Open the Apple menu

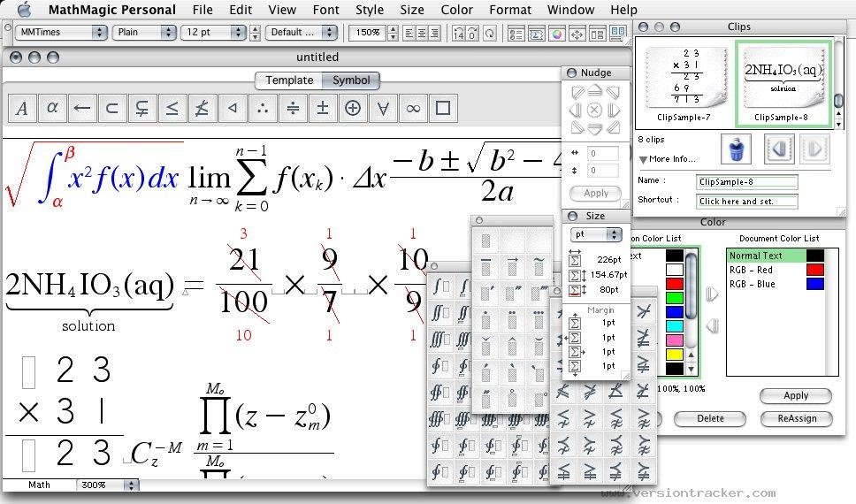tap(25, 9)
